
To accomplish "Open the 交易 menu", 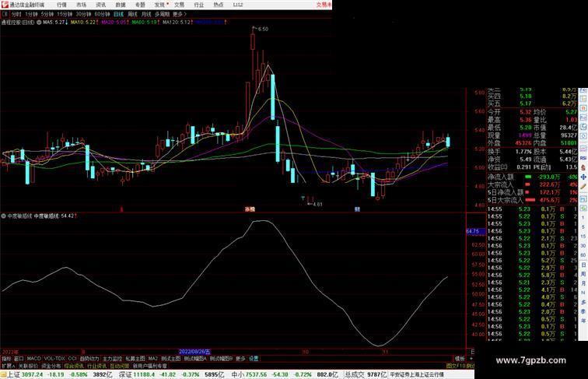I will click(x=179, y=5).
